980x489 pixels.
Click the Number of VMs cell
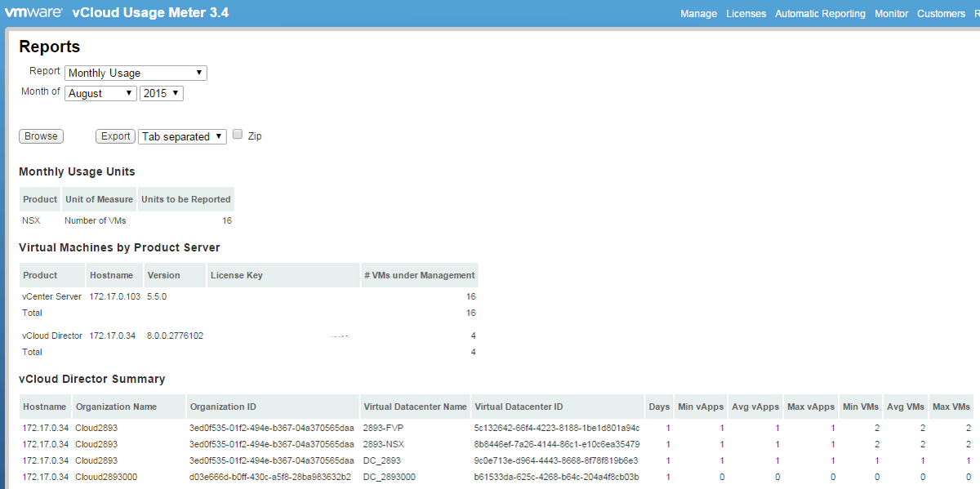coord(96,220)
